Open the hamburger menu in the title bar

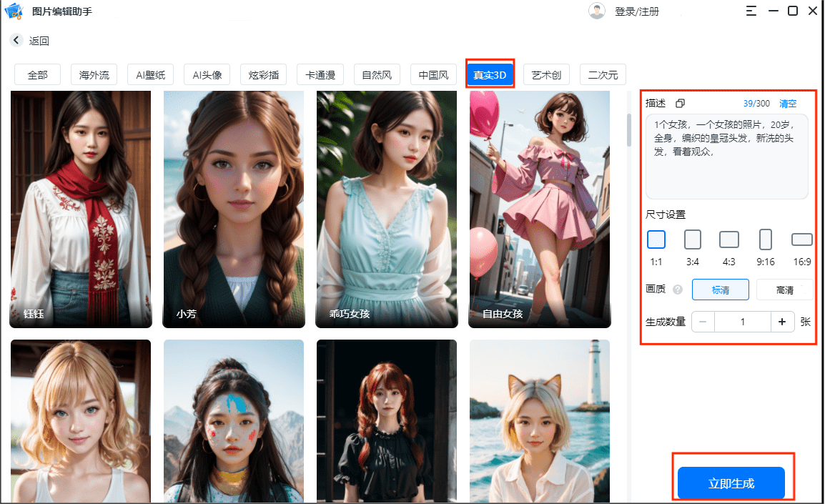(x=751, y=11)
